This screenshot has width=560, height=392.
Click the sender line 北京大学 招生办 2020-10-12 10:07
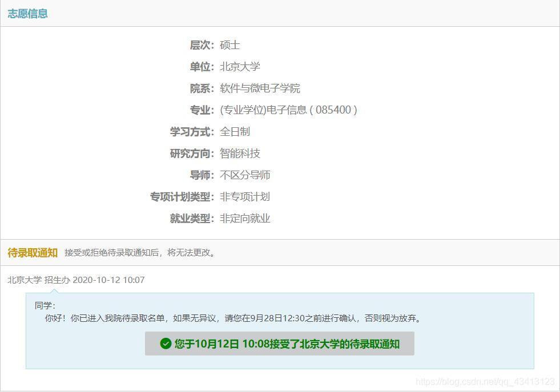click(76, 280)
